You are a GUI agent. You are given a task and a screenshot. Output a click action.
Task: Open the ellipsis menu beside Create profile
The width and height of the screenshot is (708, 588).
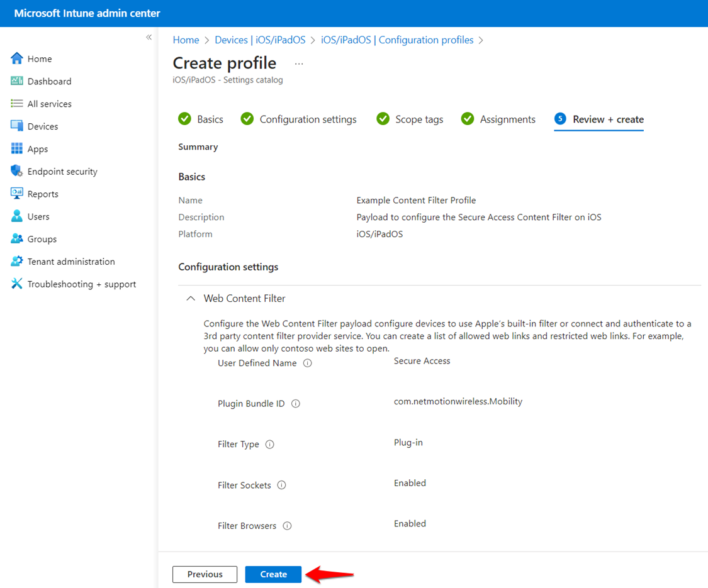point(299,64)
